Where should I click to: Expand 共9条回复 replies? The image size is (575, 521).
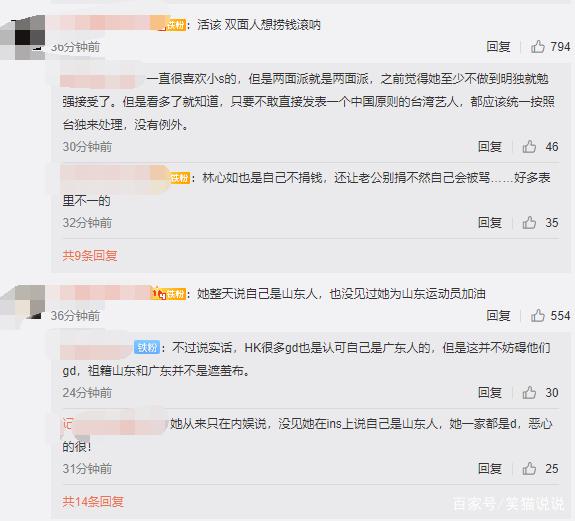(90, 256)
